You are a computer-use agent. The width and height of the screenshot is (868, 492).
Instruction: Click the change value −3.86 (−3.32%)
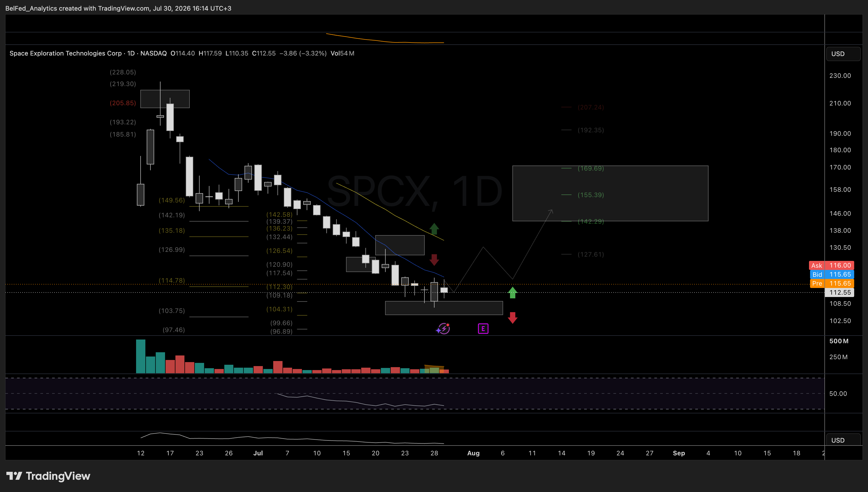tap(303, 53)
